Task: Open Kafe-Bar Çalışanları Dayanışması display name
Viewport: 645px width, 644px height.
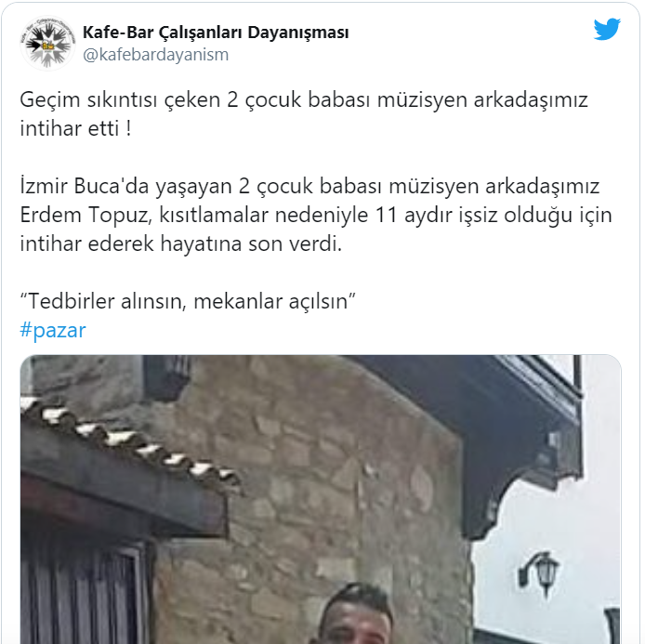Action: coord(216,33)
